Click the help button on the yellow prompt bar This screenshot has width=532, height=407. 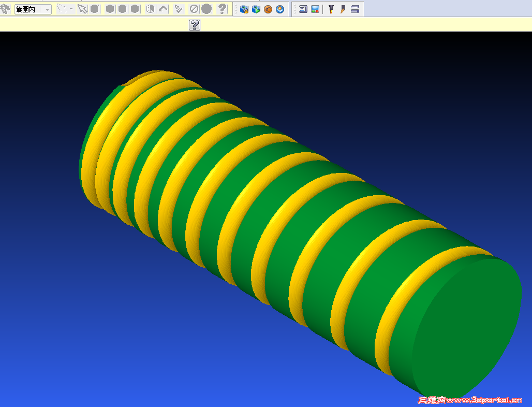[195, 25]
